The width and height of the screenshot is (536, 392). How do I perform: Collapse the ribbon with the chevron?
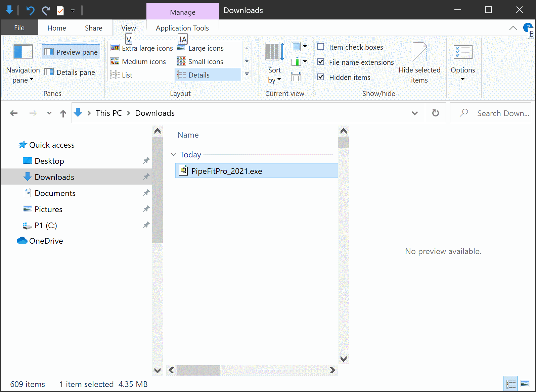pos(513,28)
